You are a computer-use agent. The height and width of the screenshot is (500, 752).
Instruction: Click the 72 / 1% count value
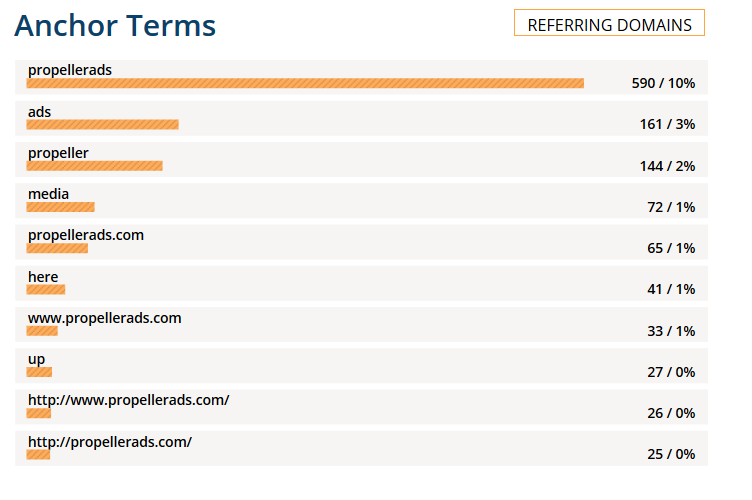point(671,207)
